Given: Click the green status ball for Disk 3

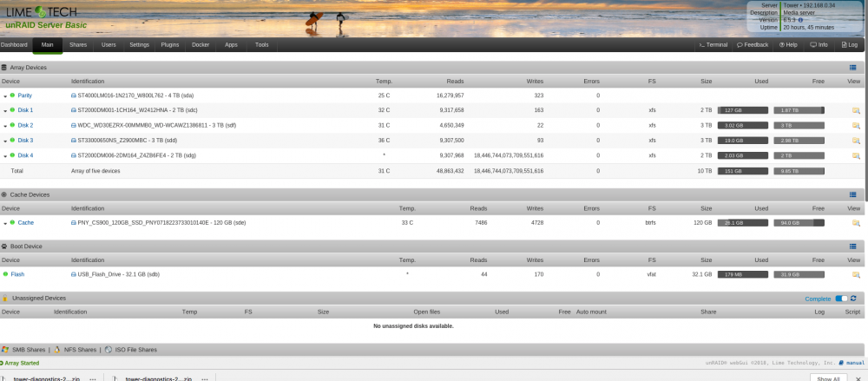Looking at the screenshot, I should 12,140.
